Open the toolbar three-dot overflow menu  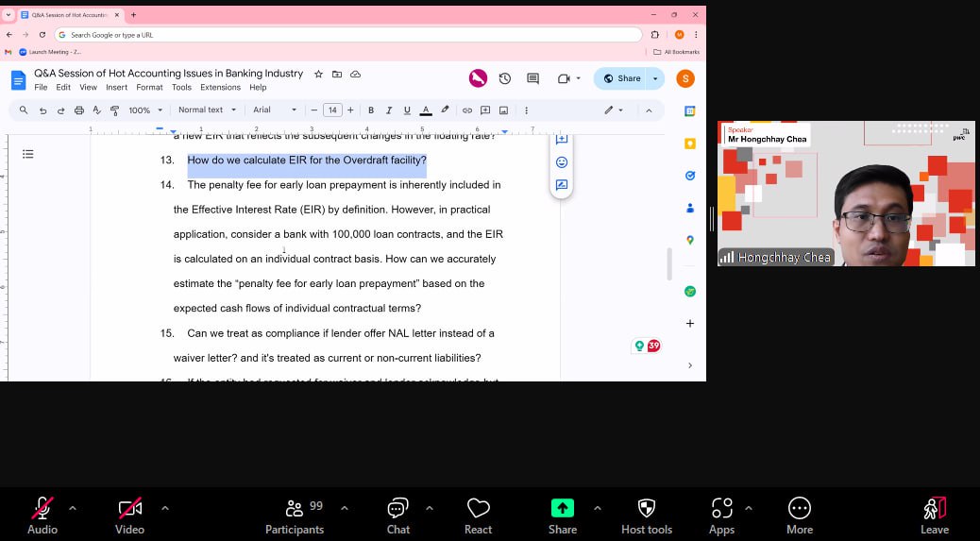pyautogui.click(x=526, y=110)
